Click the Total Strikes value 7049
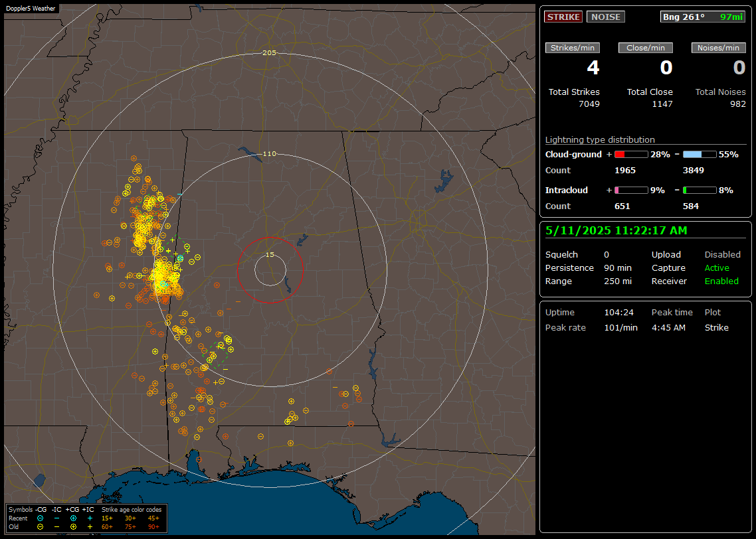 [589, 104]
